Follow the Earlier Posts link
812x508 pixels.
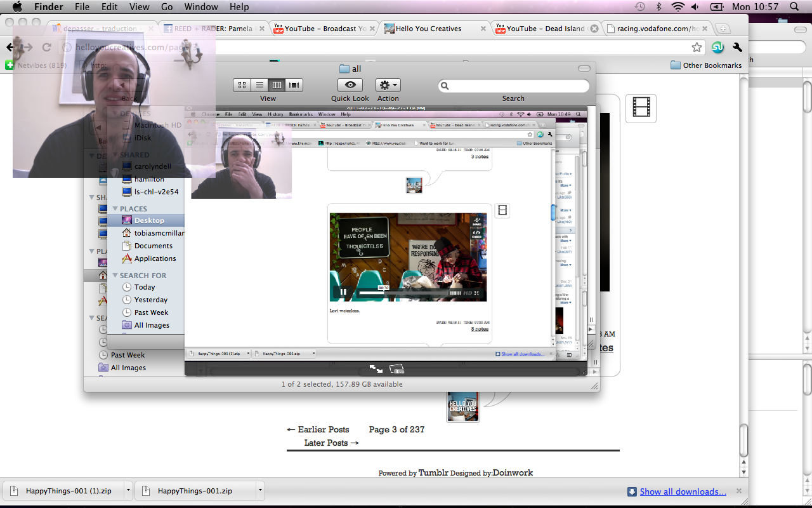pos(318,429)
